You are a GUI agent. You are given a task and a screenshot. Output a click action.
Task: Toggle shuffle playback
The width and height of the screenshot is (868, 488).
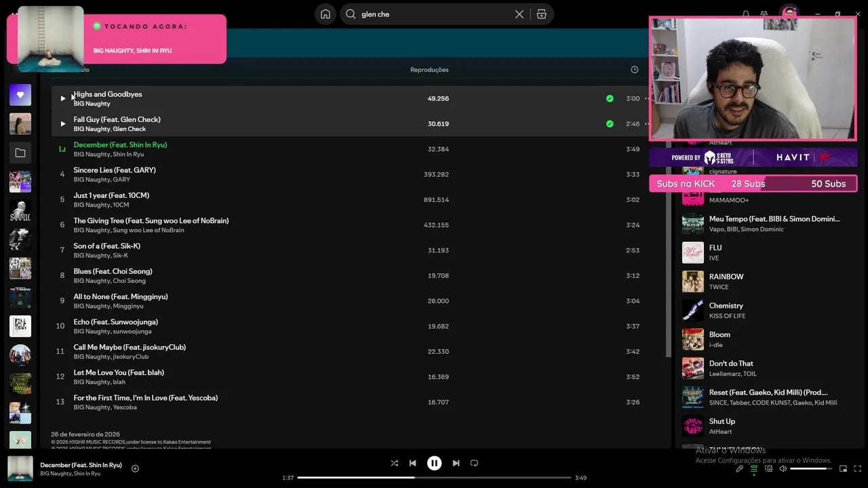coord(394,463)
